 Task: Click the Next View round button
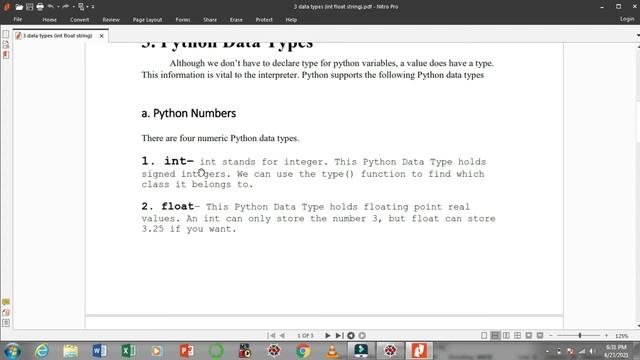[x=362, y=336]
